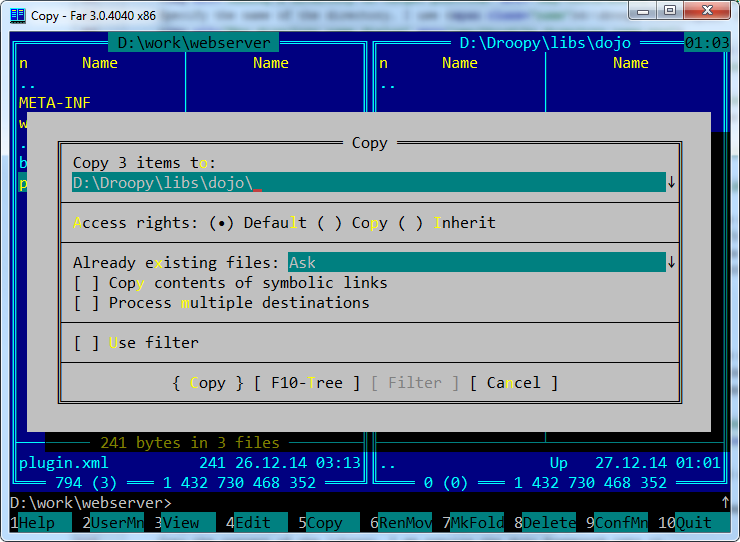Click the destination path input field
The height and width of the screenshot is (542, 740).
(369, 182)
